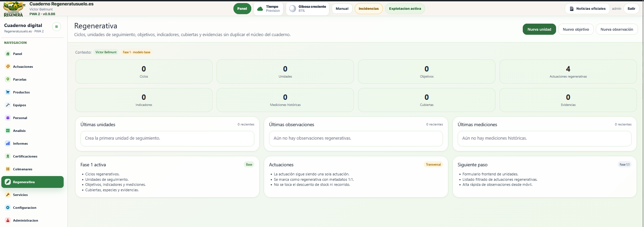Click Nueva observación button
Viewport: 644px width, 227px height.
(617, 29)
